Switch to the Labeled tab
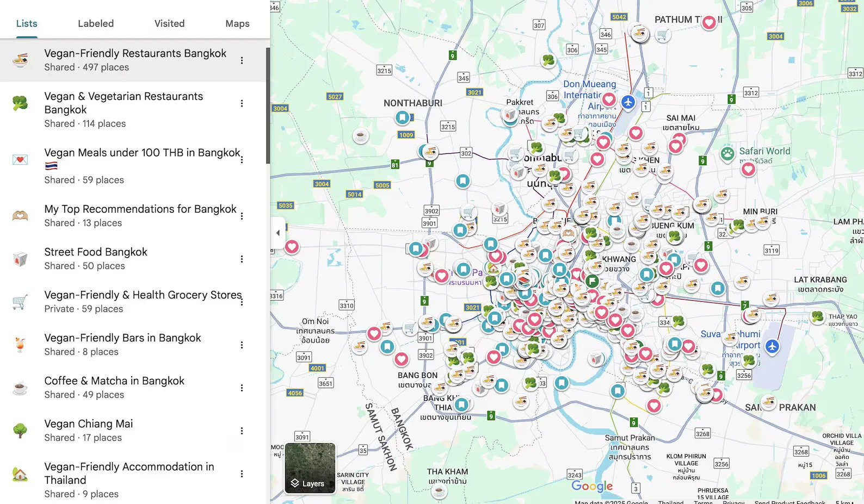This screenshot has height=504, width=864. click(x=96, y=23)
